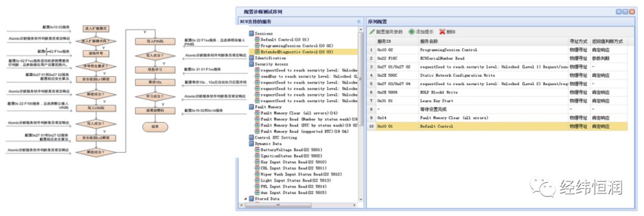This screenshot has height=216, width=644.
Task: Click the 配置服务参数 toolbar button
Action: [386, 32]
